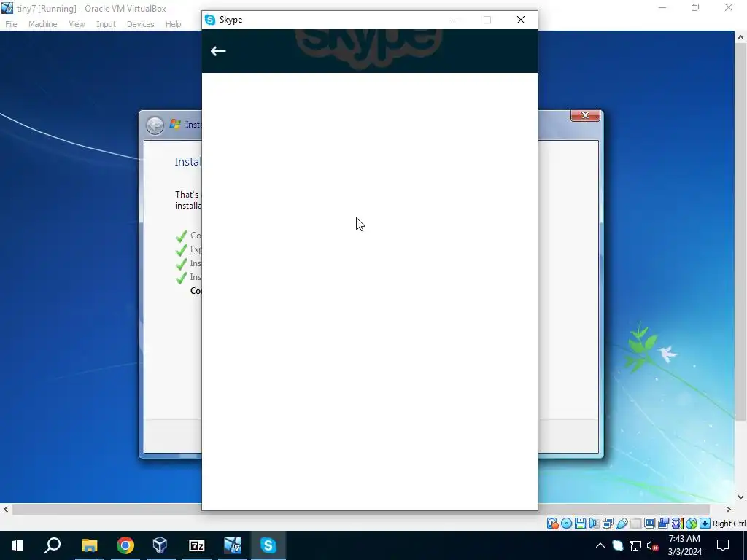
Task: Minimize the Skype window
Action: 454,20
